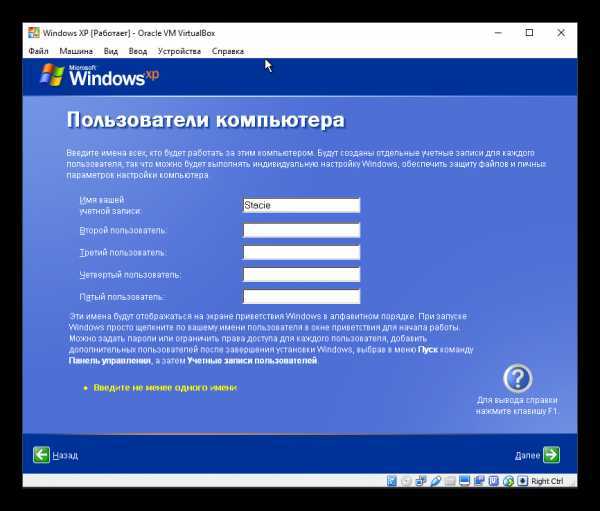This screenshot has width=600, height=511.
Task: Open the Машина menu
Action: [76, 51]
